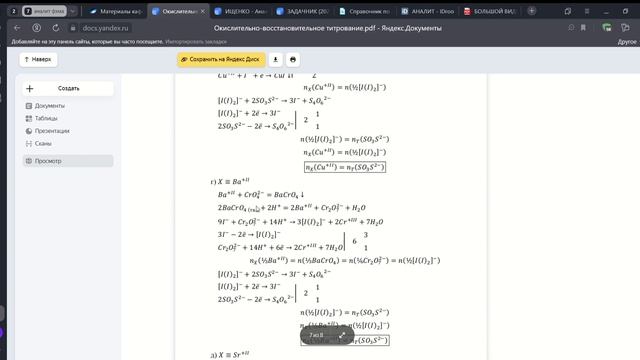Click heading д) X ≡ Sr in document
This screenshot has height=360, width=640.
230,355
